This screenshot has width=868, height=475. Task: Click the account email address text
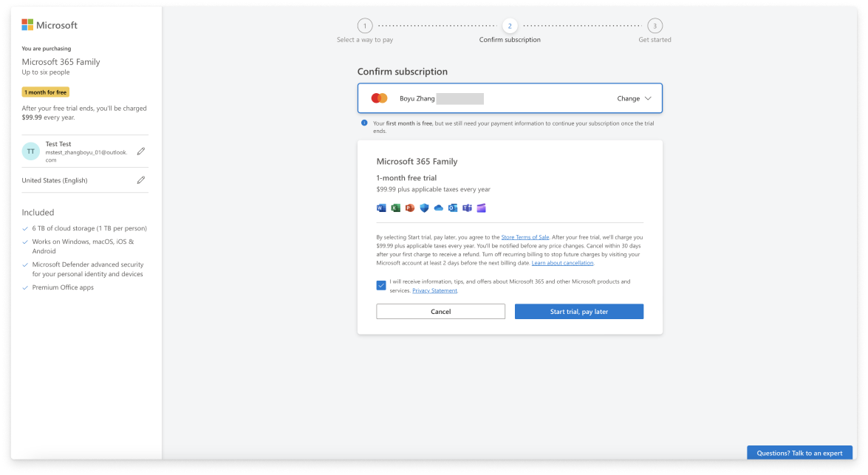coord(86,156)
